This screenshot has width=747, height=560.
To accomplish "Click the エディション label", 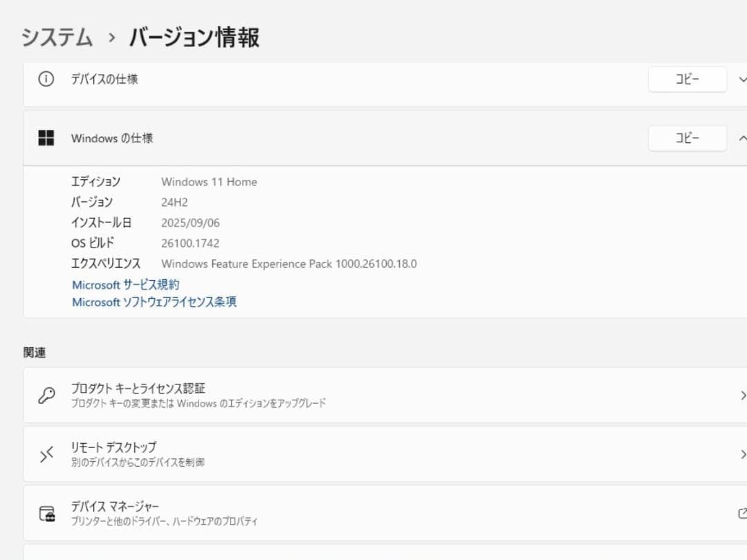I will click(95, 181).
